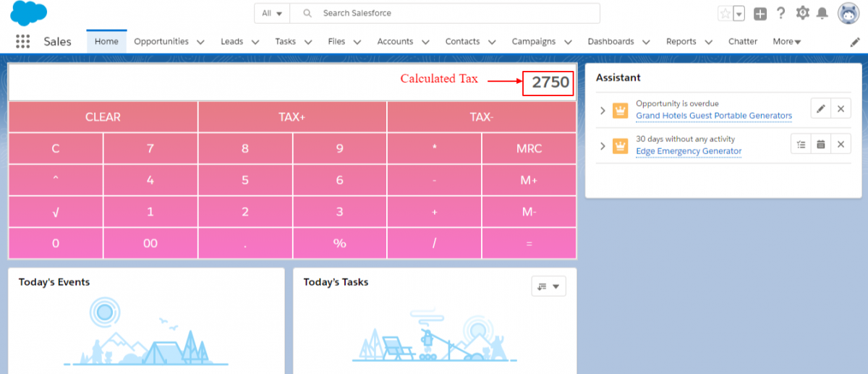Open the Files tab
The height and width of the screenshot is (374, 868).
click(x=336, y=42)
